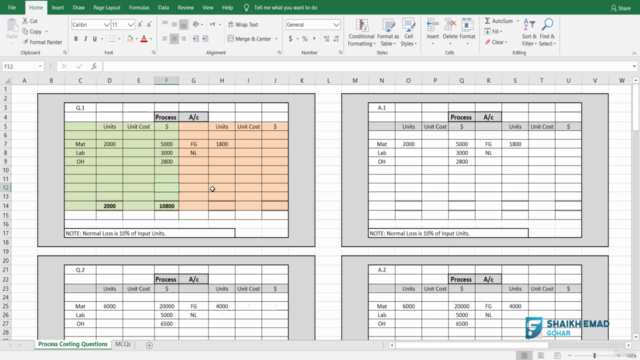Collapse the ribbon with chevron
The image size is (640, 360).
coord(634,53)
